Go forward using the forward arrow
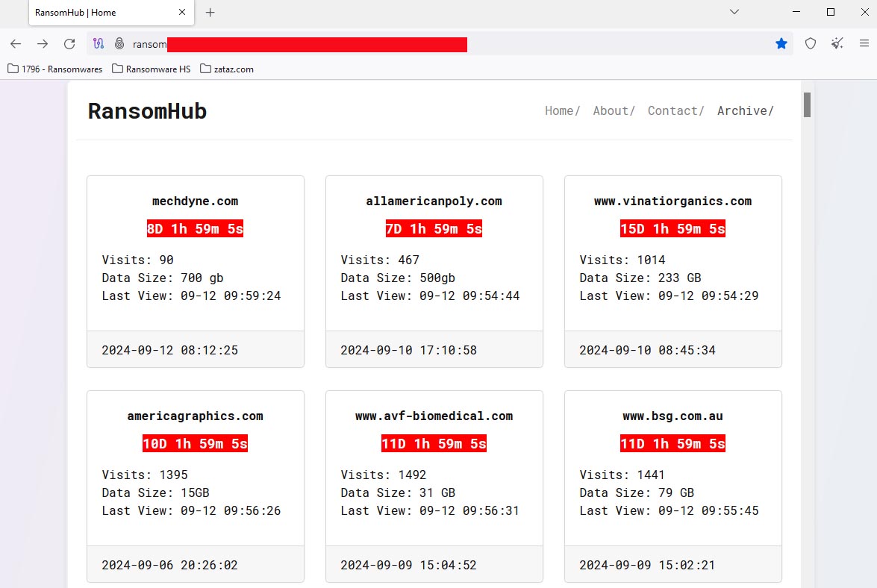 tap(43, 43)
